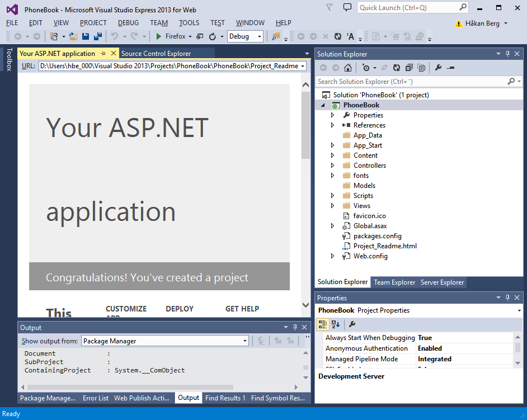
Task: Click the magnifier icon in Solution Explorer search
Action: coord(511,81)
